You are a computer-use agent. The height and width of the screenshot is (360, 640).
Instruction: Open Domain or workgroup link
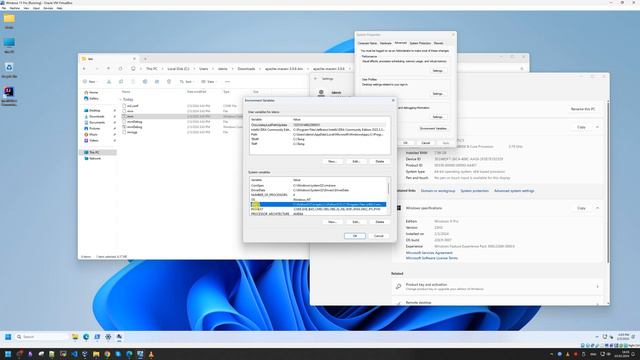438,191
